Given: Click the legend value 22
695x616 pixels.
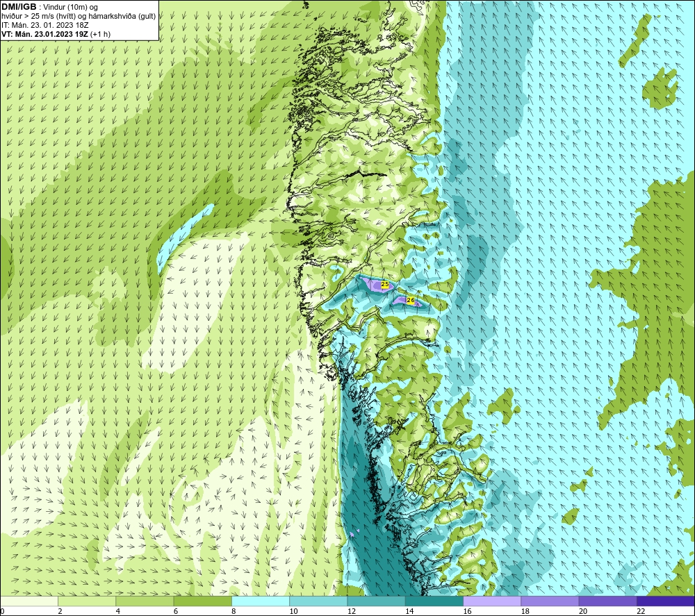Looking at the screenshot, I should (641, 611).
